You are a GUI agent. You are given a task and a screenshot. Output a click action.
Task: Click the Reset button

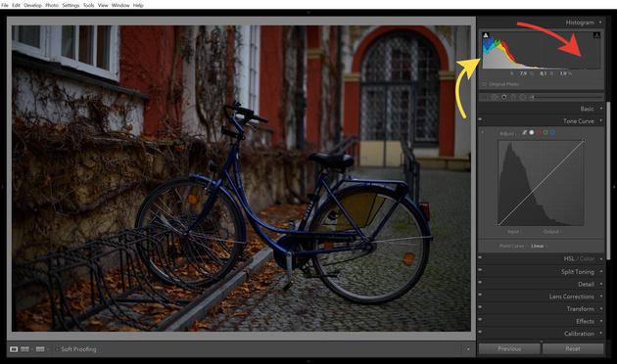point(573,348)
